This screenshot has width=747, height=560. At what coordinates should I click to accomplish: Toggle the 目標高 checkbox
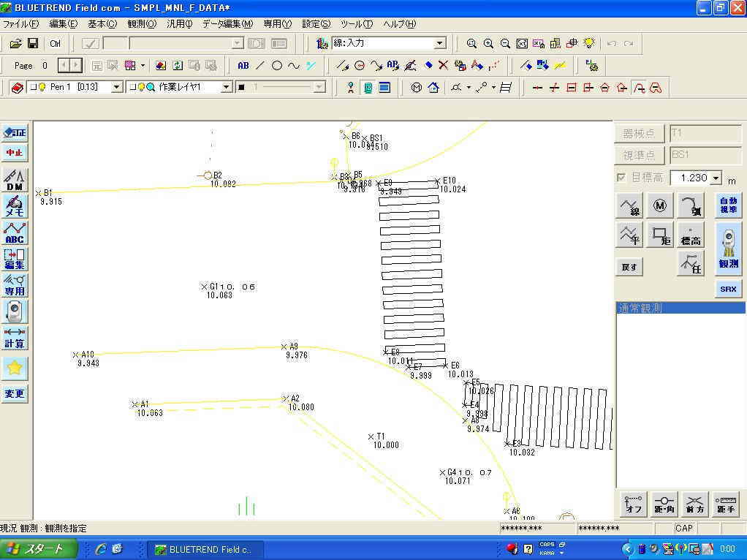click(x=621, y=178)
